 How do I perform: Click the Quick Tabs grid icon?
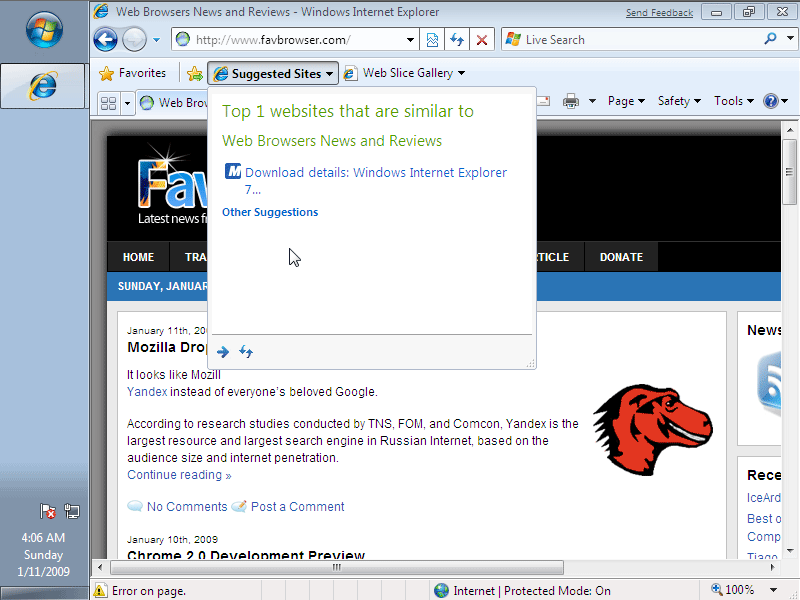tap(108, 102)
